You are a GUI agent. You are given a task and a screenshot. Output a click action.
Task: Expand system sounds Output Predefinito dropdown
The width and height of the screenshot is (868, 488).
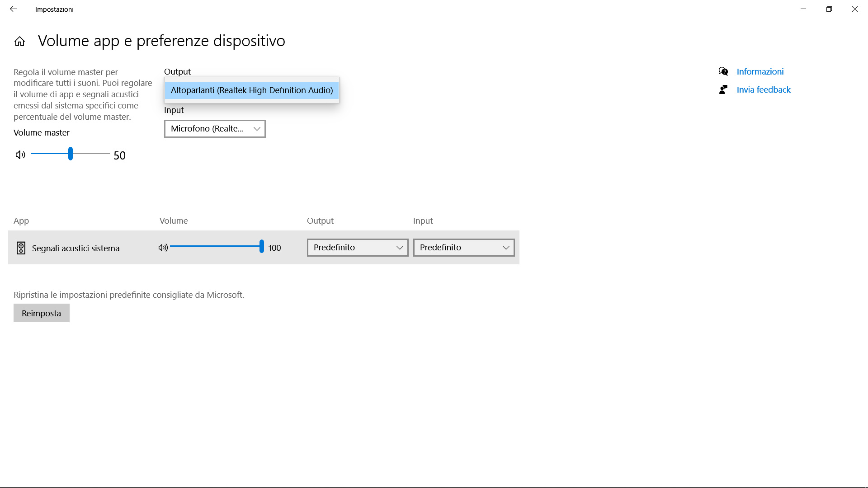pos(357,248)
